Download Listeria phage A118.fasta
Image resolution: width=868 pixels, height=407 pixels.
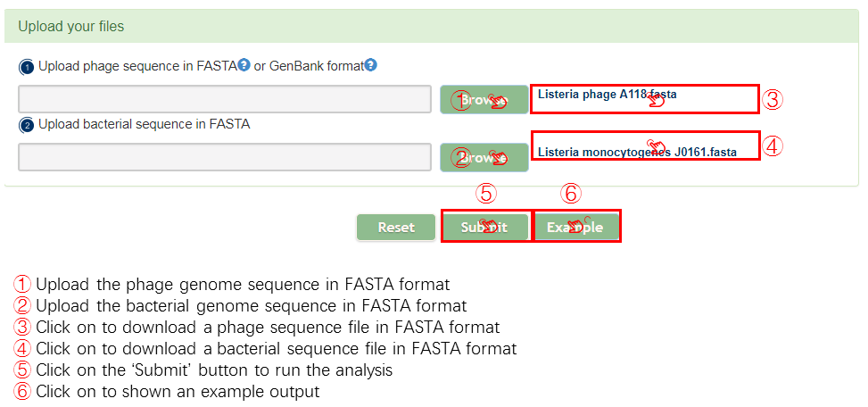pos(607,94)
